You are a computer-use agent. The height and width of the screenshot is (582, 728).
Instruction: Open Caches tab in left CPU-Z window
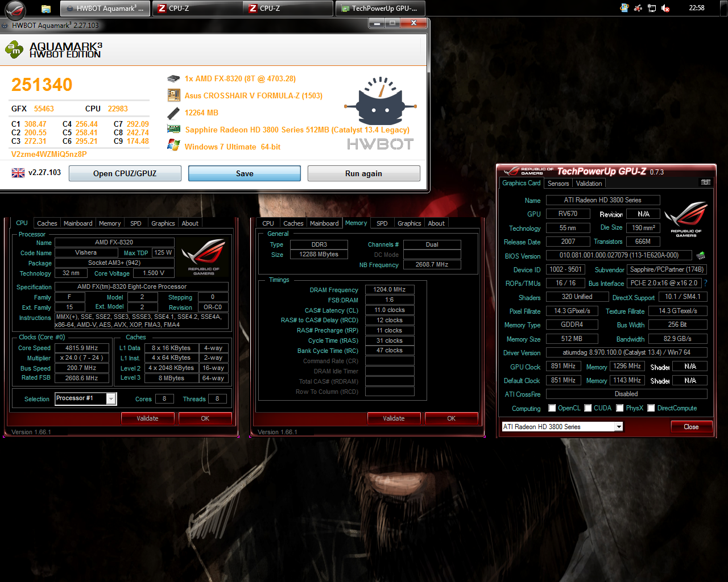[47, 223]
